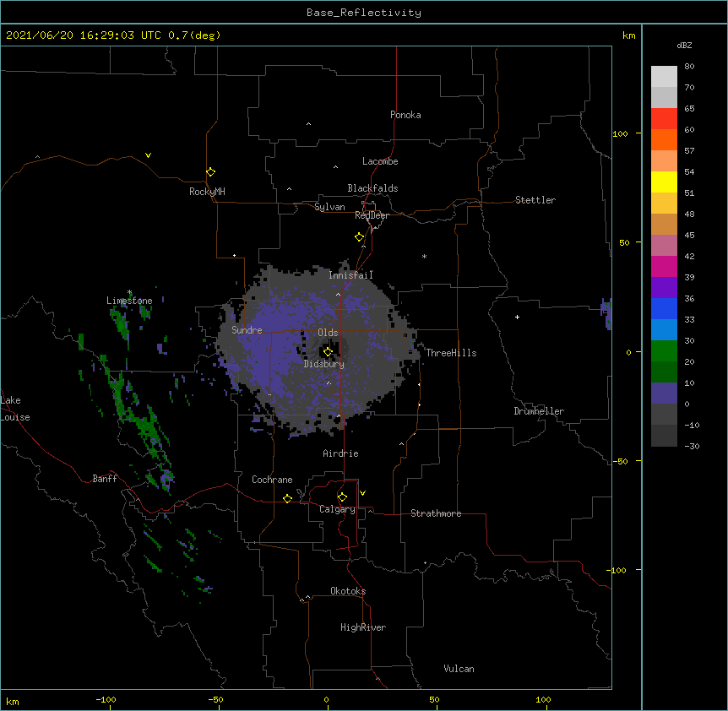
Task: Click the Vulcan label
Action: pos(459,669)
